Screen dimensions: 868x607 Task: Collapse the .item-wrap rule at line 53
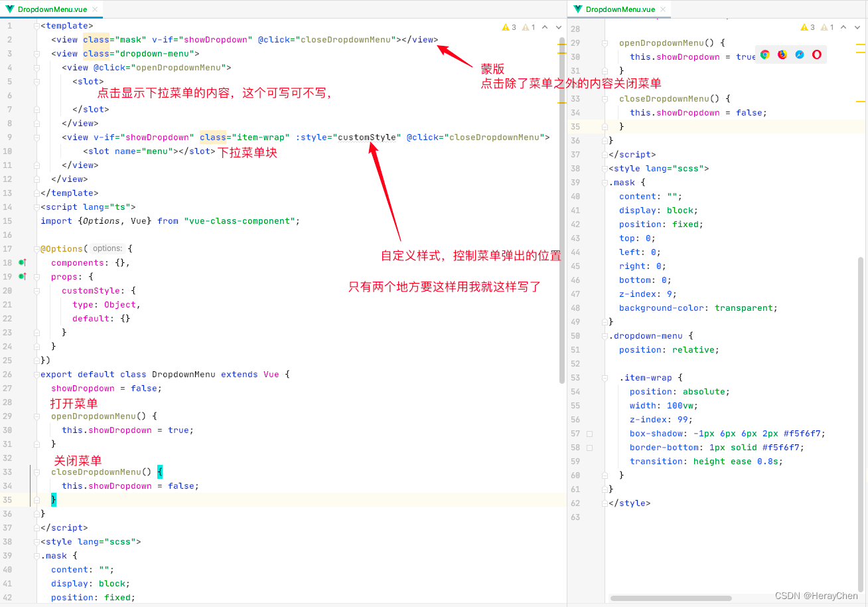click(605, 377)
